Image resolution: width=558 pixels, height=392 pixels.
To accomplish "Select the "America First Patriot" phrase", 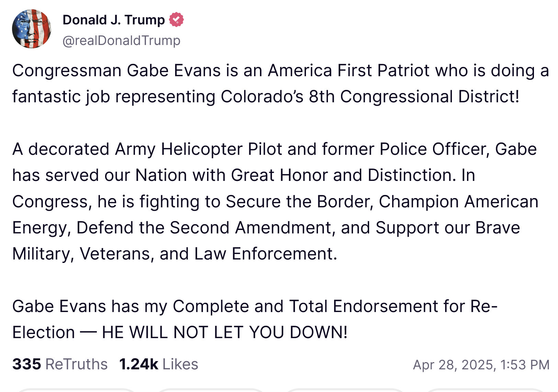I will coord(349,71).
